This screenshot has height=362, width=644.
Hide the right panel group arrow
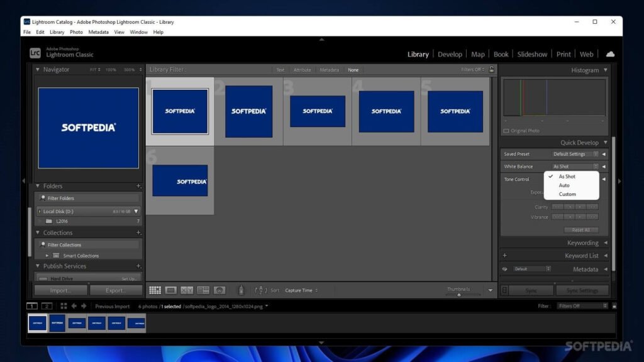[x=619, y=180]
